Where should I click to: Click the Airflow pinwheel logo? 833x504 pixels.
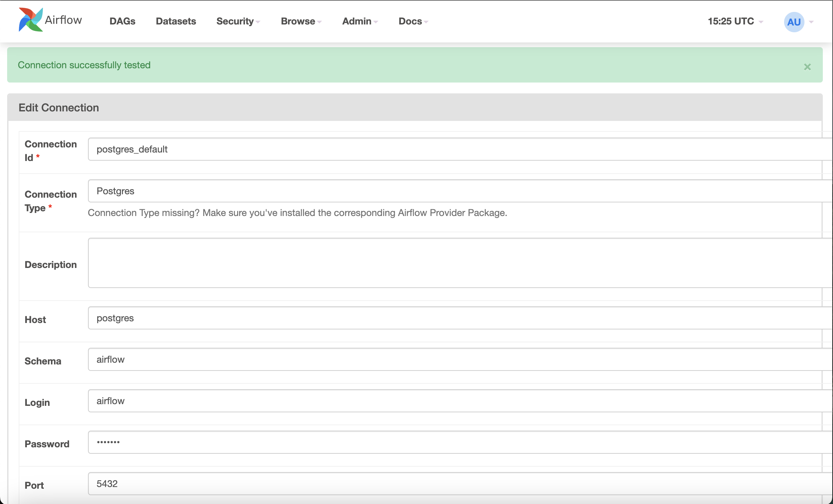click(x=31, y=20)
